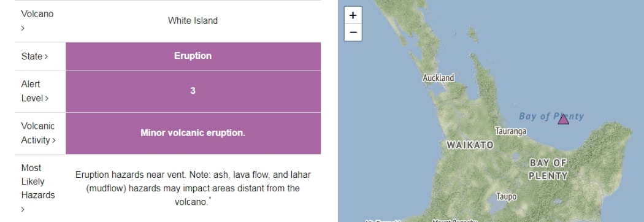The width and height of the screenshot is (644, 222).
Task: Zoom out on the map
Action: coord(353,33)
